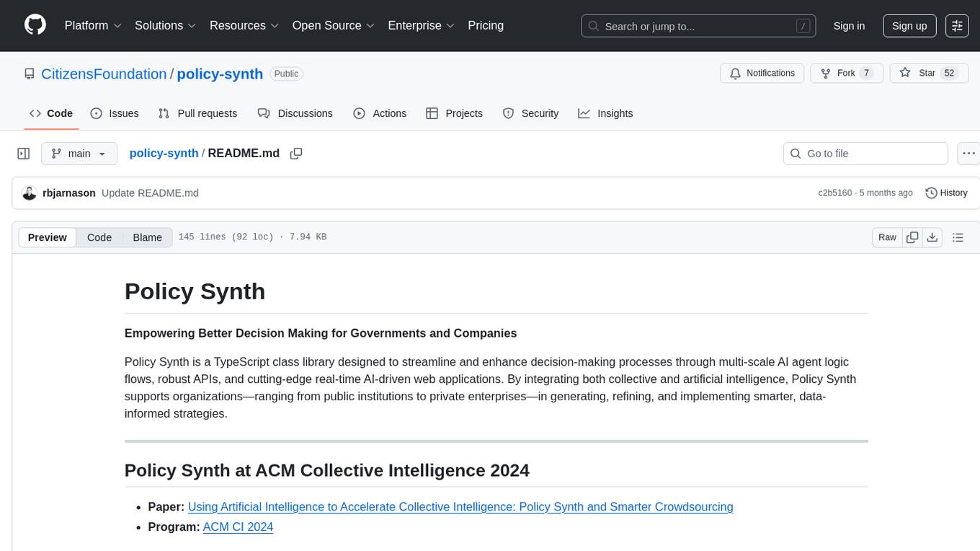Open the fork count 7
Screen dimensions: 980x551
click(866, 73)
